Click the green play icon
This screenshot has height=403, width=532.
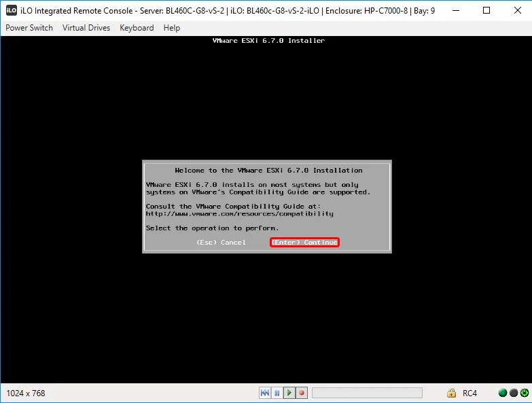coord(289,393)
